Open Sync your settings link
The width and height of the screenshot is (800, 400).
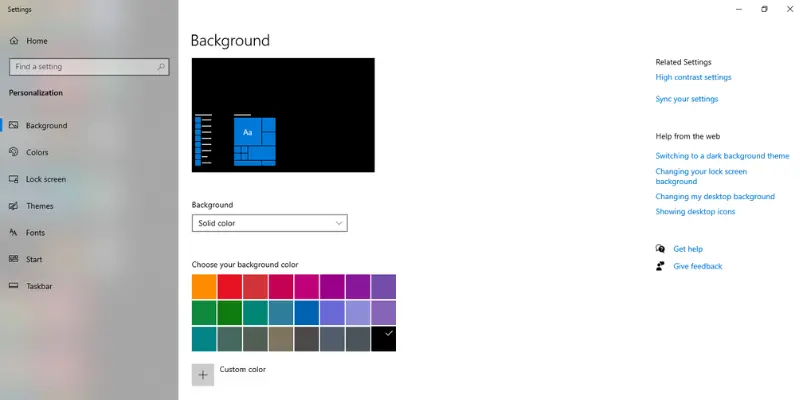[687, 99]
